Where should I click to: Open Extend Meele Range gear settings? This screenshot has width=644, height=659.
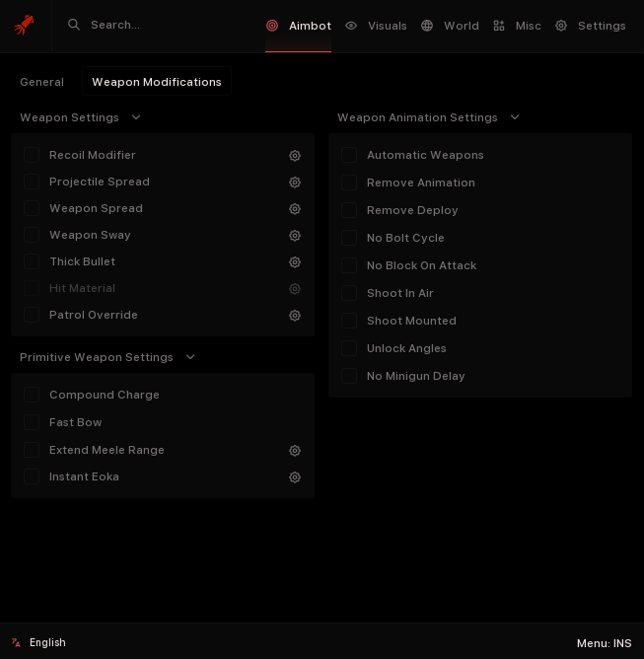coord(294,451)
